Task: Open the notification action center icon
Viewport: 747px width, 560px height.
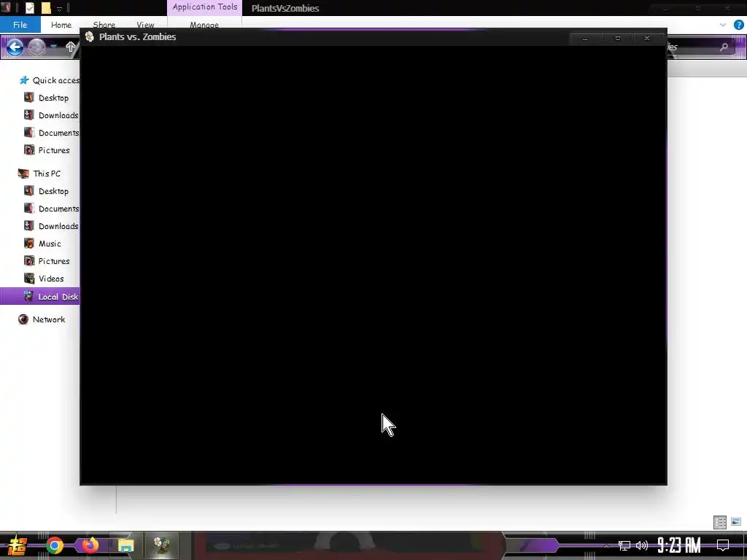Action: click(x=723, y=545)
